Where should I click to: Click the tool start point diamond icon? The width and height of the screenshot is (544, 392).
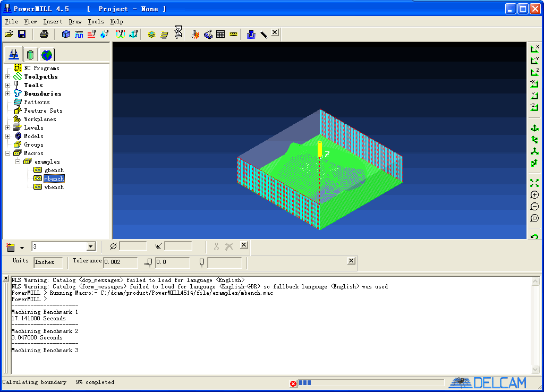pyautogui.click(x=105, y=34)
